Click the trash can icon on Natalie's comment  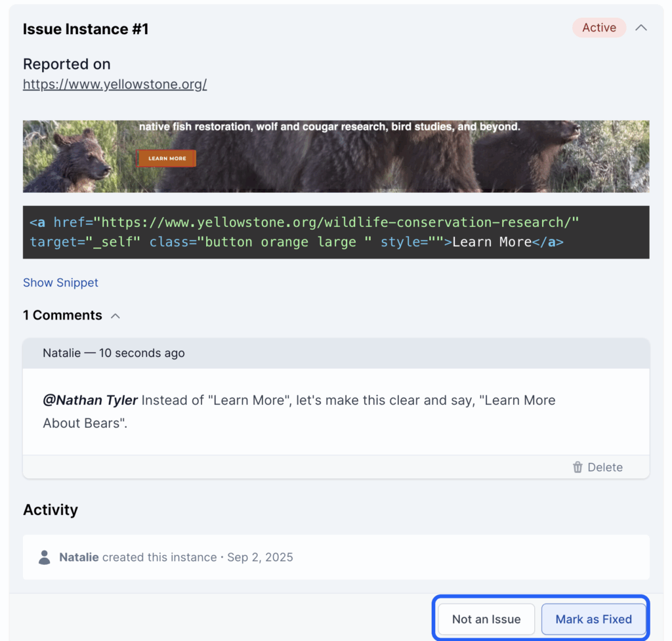[x=577, y=467]
